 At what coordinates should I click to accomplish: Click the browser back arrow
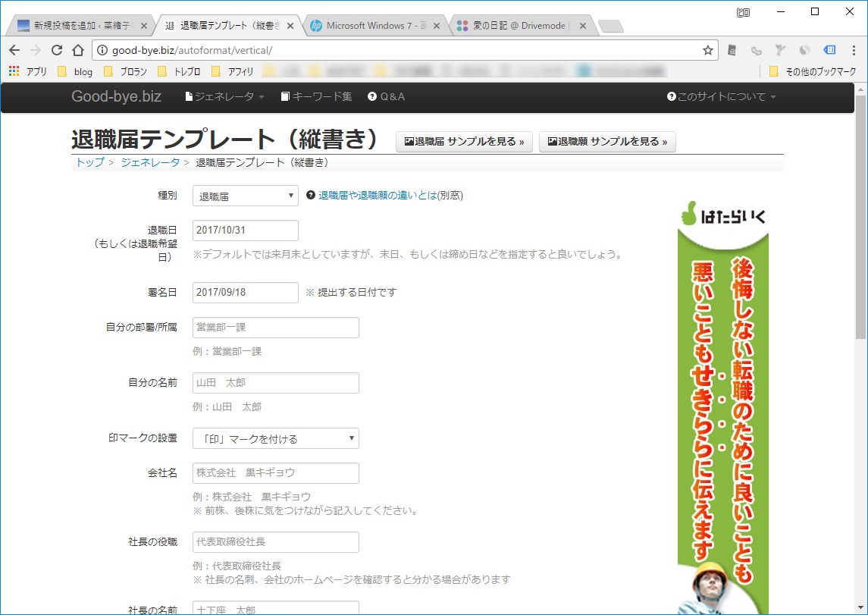14,50
